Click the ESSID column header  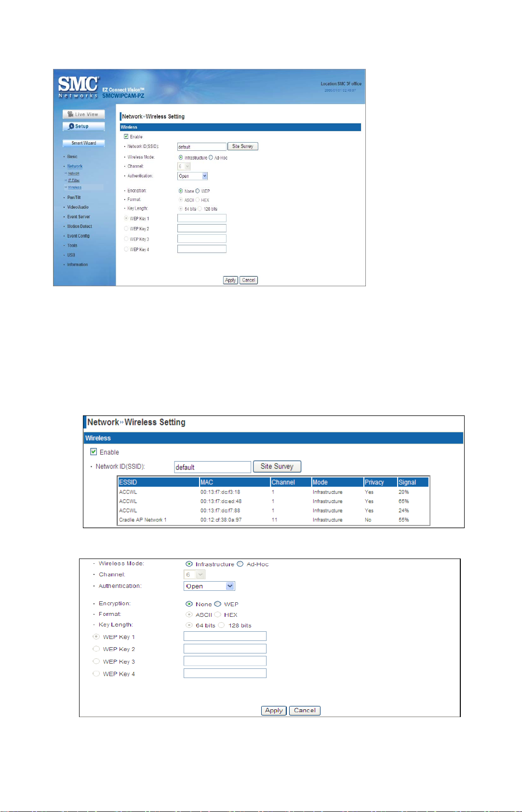pos(159,482)
